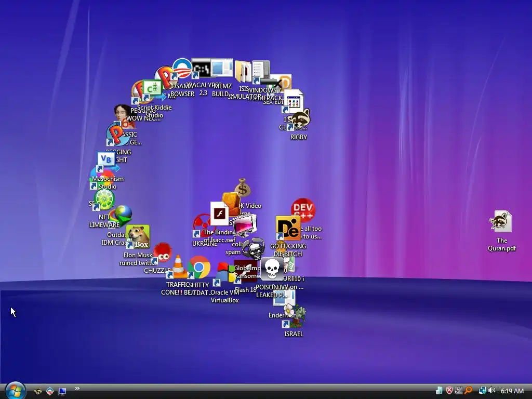Open the flower and plants shortcut icon

pos(295,315)
